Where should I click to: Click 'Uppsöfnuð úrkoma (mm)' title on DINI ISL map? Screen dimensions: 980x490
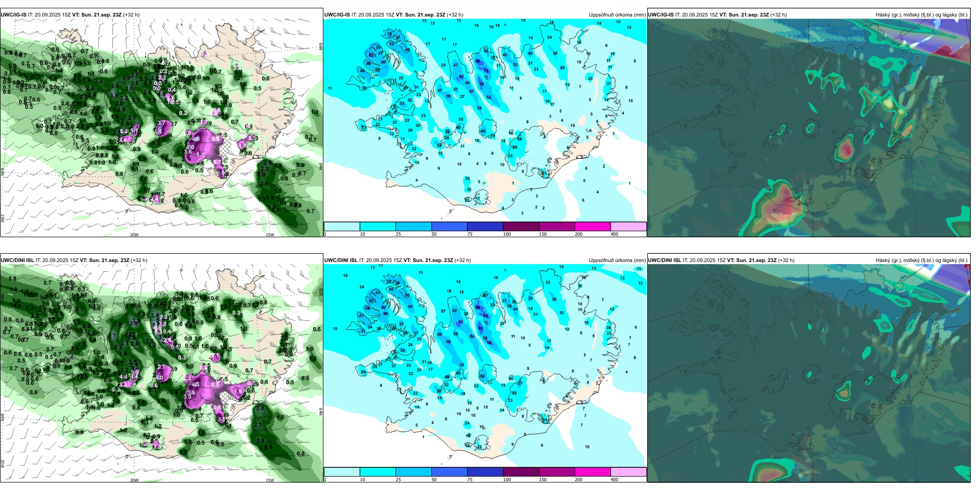(x=617, y=260)
